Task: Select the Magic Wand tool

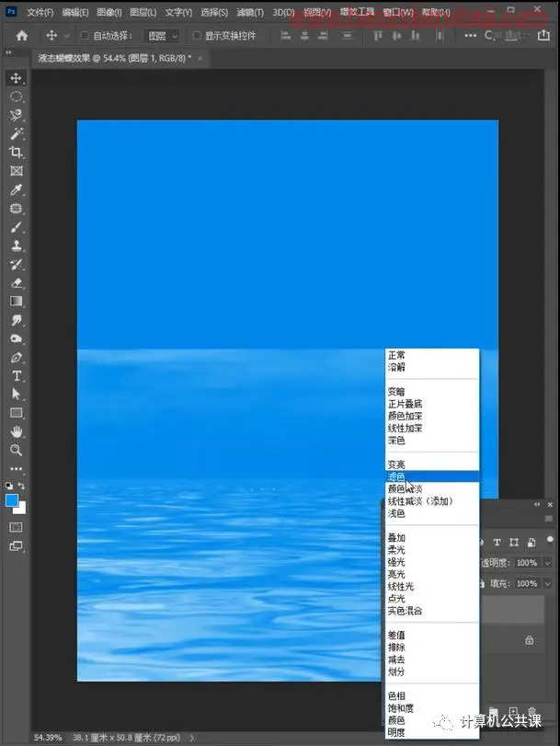Action: coord(17,133)
